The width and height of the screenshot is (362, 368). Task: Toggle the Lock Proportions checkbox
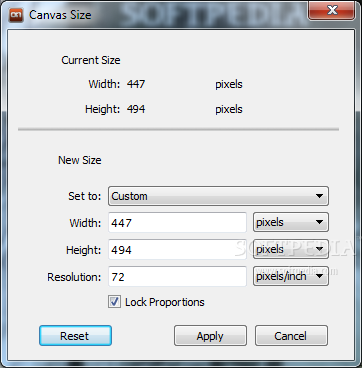tap(114, 302)
